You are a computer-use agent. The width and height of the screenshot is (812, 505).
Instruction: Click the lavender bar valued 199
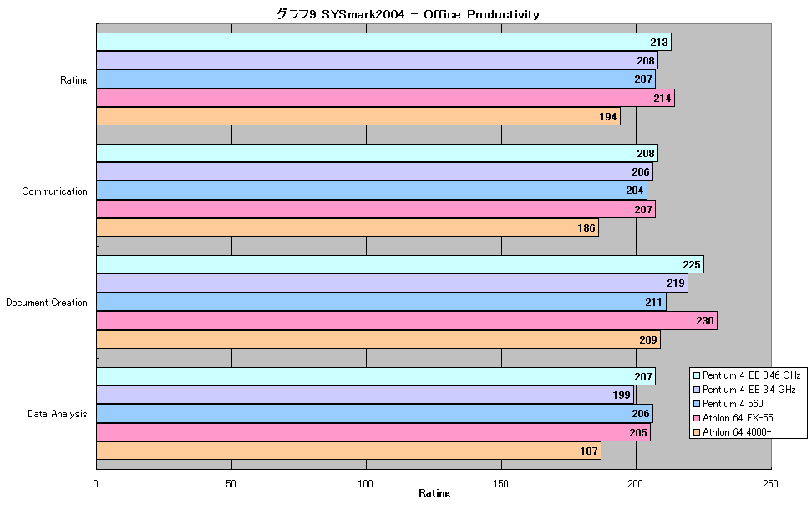365,395
